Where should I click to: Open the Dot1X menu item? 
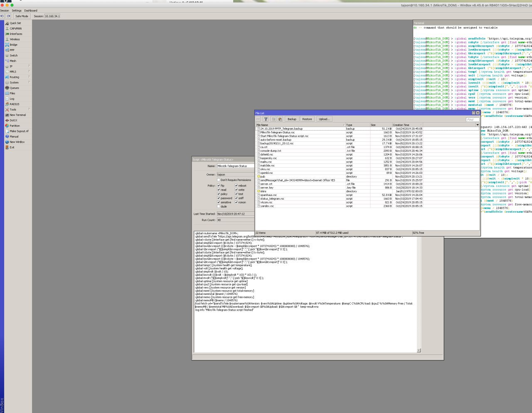coord(14,121)
